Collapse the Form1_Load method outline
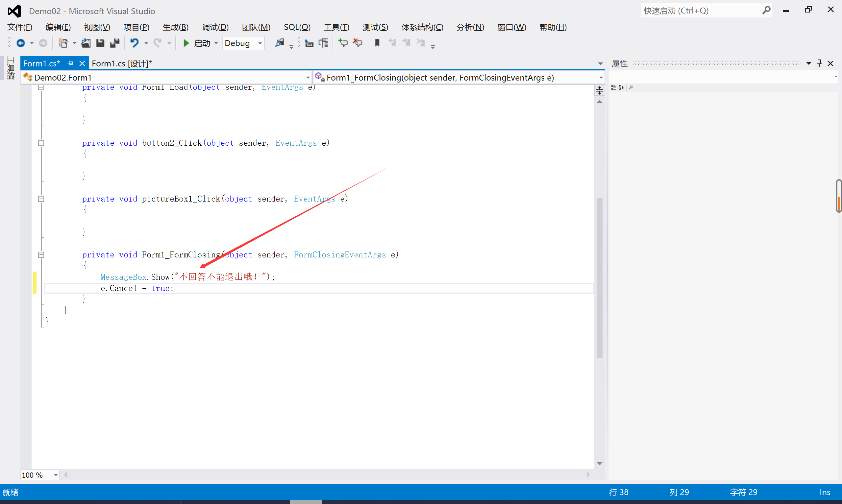The height and width of the screenshot is (504, 842). (x=41, y=88)
